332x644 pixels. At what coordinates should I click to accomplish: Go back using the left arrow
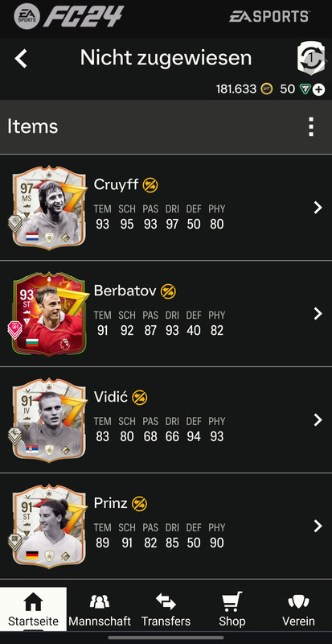pos(21,58)
